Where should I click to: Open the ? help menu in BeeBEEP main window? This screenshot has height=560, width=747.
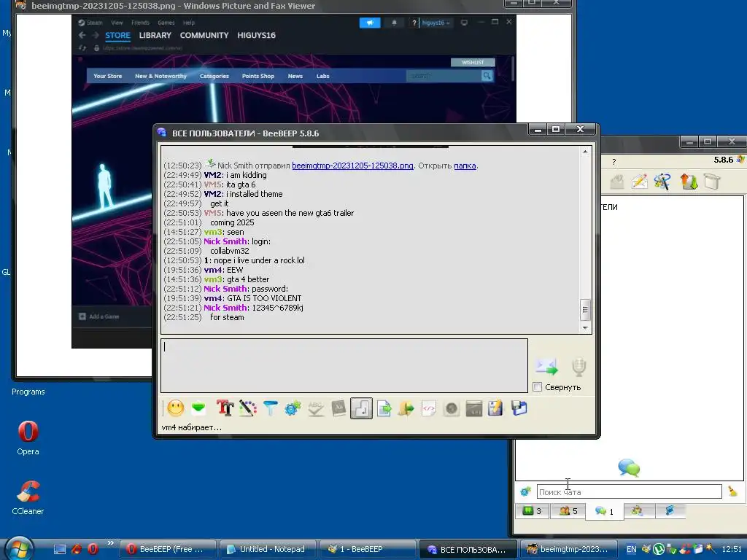click(614, 162)
